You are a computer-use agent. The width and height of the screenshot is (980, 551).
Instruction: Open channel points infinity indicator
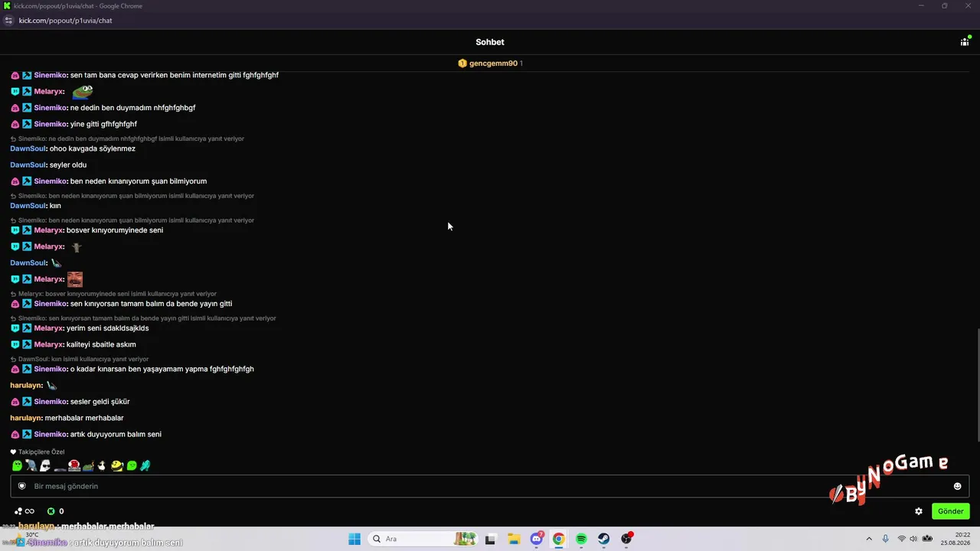24,511
